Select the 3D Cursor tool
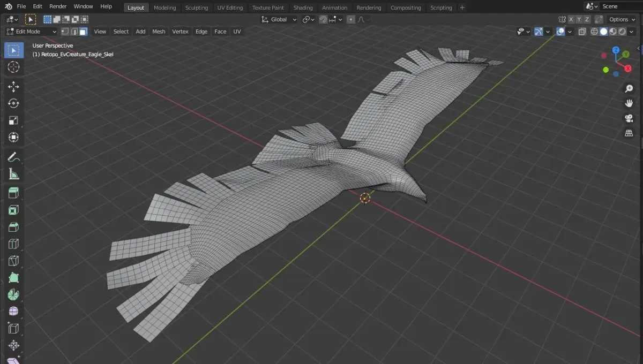Screen dimensions: 643x364 pos(14,67)
